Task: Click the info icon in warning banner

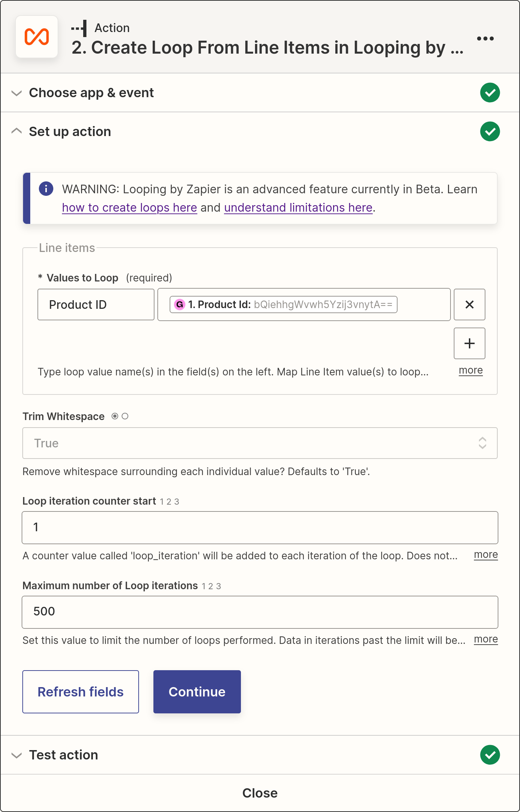Action: pyautogui.click(x=46, y=189)
